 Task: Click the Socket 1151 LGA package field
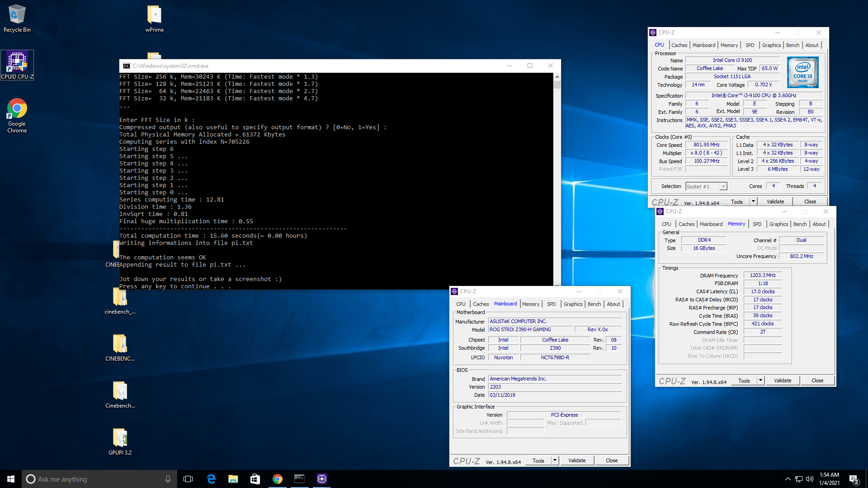(x=732, y=76)
